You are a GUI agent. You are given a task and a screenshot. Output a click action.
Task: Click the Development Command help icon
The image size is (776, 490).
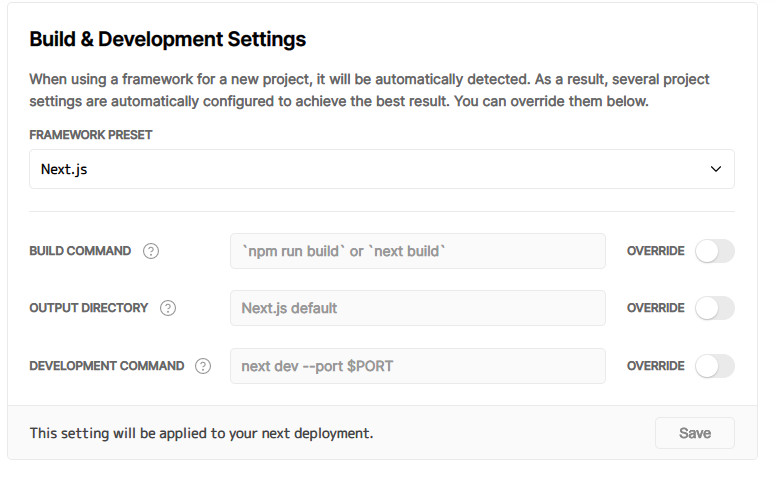(x=203, y=366)
